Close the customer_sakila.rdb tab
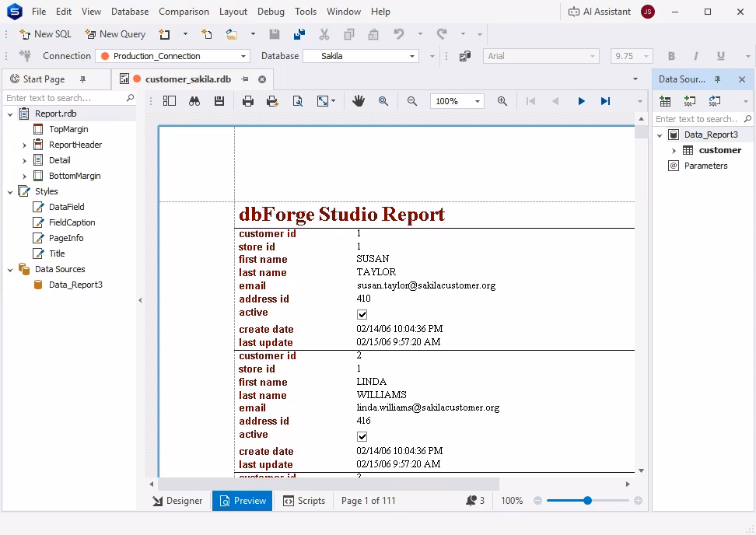The image size is (756, 535). click(262, 79)
